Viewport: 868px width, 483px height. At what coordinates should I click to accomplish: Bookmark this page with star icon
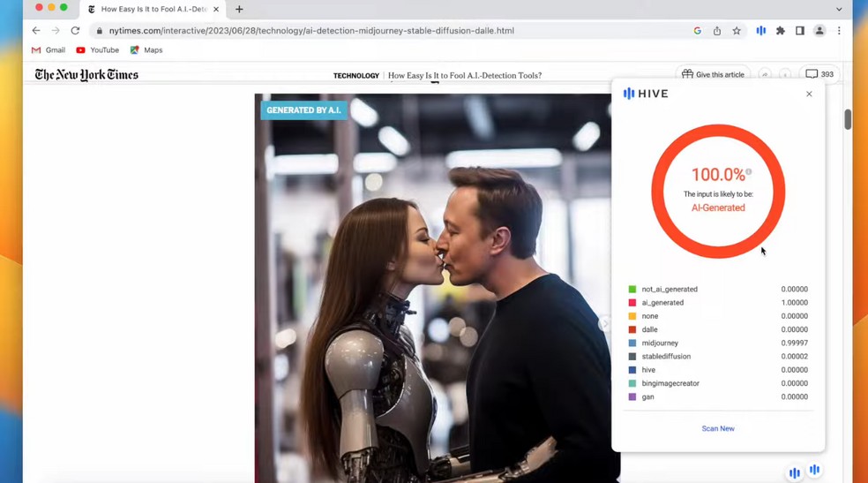coord(737,31)
